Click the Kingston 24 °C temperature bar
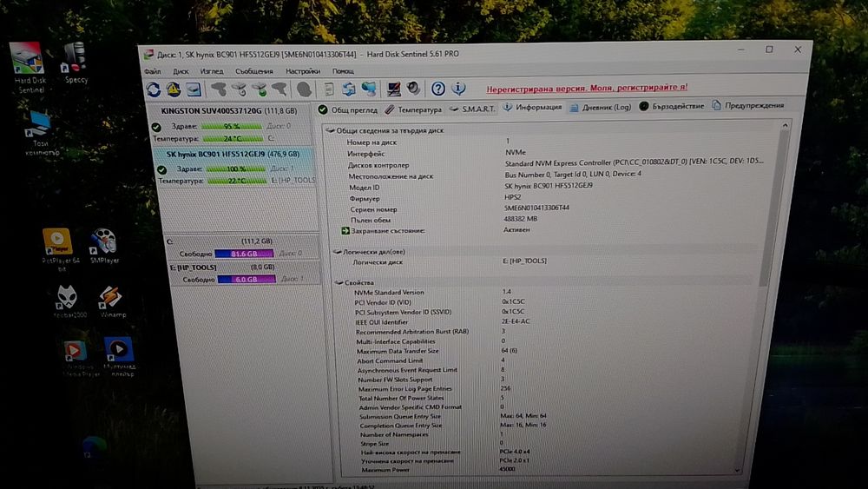 tap(233, 138)
